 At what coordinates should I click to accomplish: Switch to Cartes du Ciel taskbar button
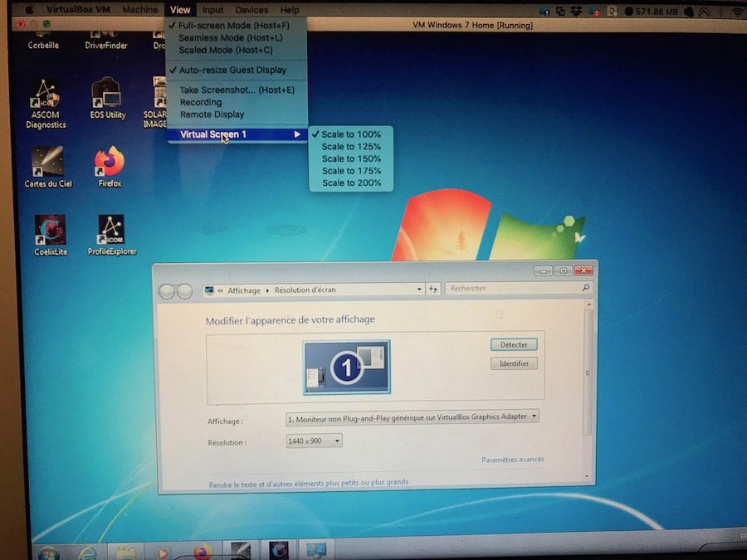(241, 550)
